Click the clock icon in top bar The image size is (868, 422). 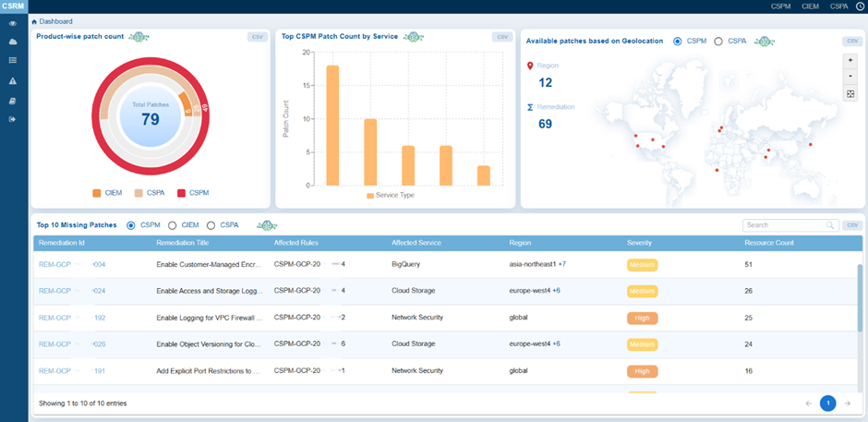click(x=860, y=6)
